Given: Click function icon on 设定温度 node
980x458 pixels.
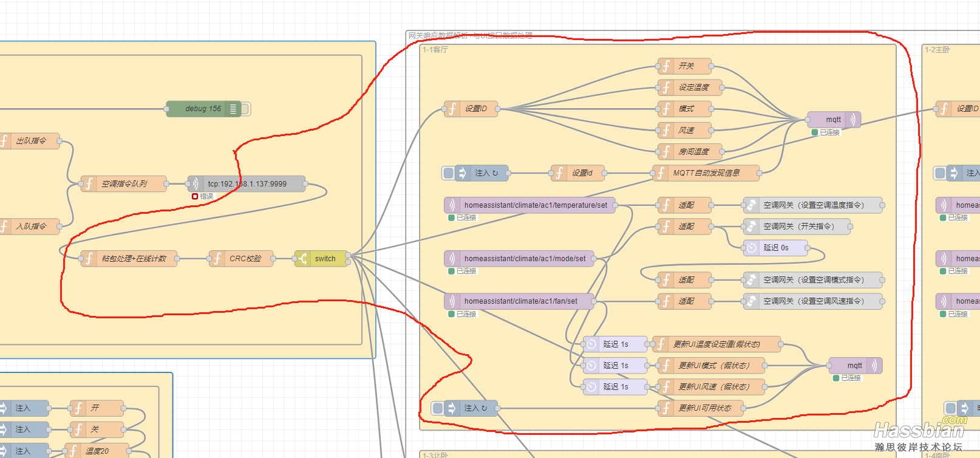Looking at the screenshot, I should point(666,87).
